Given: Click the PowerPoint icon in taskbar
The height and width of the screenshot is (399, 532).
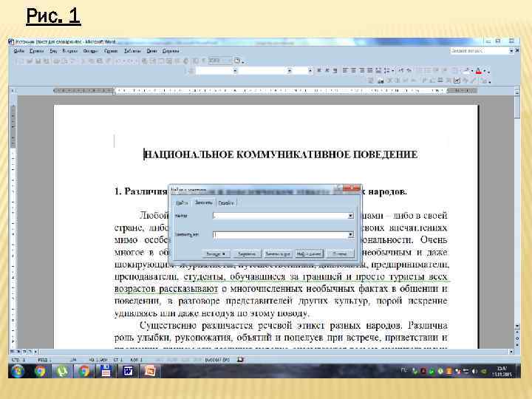Looking at the screenshot, I should click(x=150, y=371).
